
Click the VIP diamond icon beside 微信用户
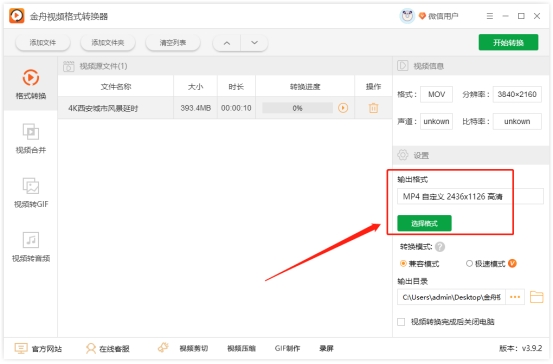(422, 16)
